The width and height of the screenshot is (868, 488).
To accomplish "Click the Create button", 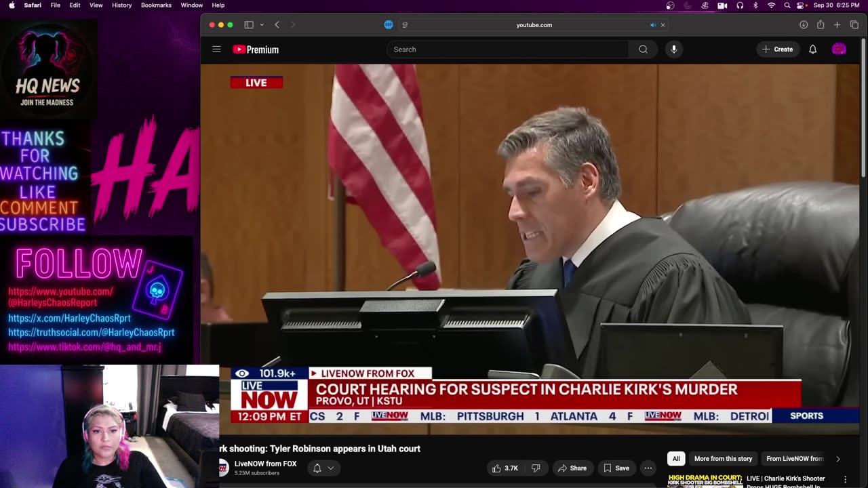I will point(777,49).
